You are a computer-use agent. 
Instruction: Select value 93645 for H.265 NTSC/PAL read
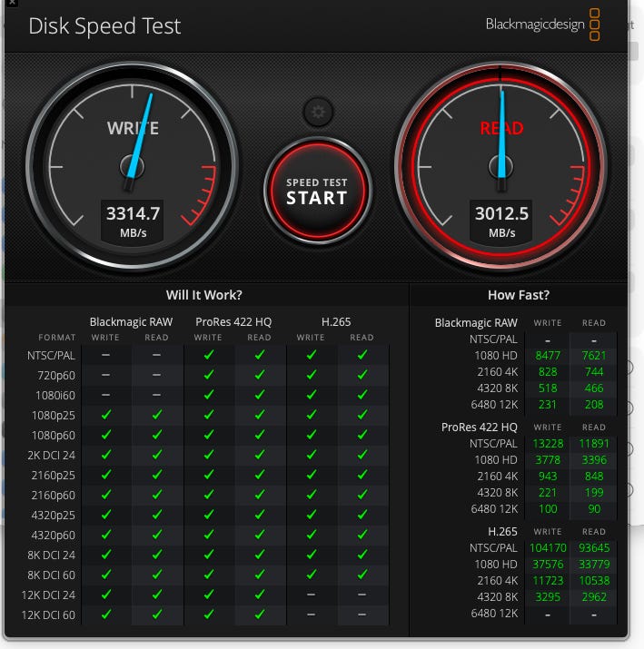594,548
